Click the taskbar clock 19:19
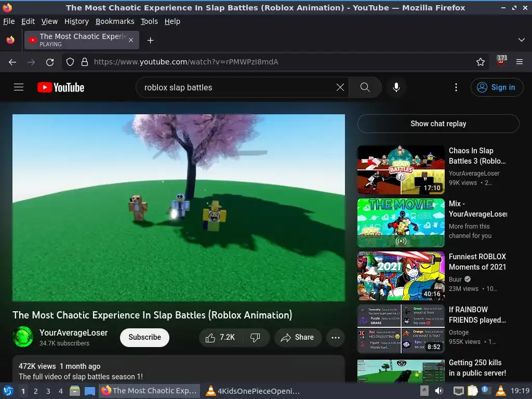Viewport: 532px width, 399px height. click(520, 391)
